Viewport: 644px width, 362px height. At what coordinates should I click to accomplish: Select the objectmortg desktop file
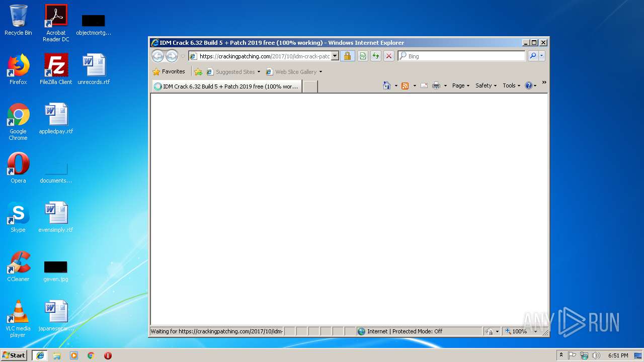94,23
